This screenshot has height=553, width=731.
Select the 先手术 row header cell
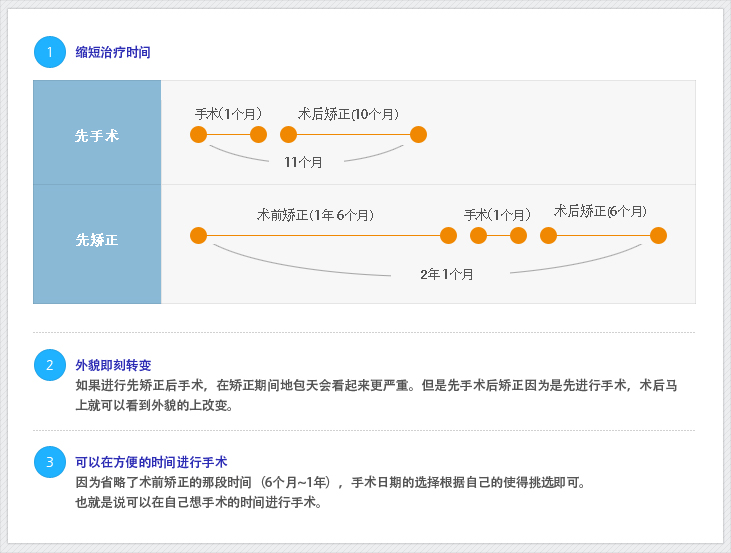[97, 132]
